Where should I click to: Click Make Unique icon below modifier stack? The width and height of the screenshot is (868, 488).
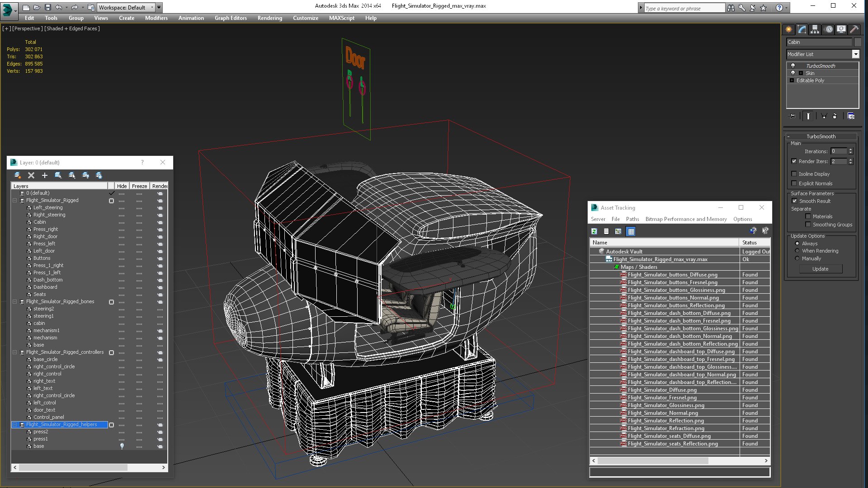824,116
